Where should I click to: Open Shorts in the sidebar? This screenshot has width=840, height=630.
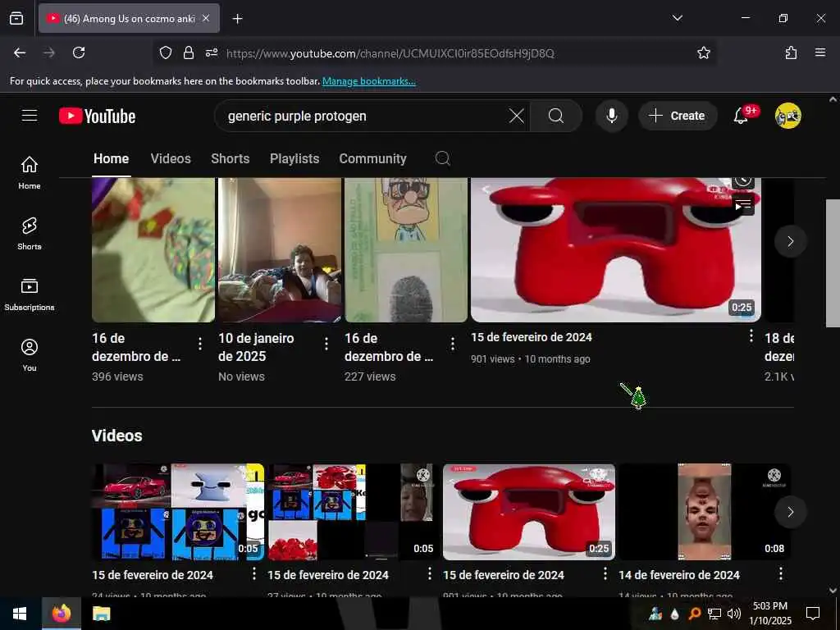click(30, 234)
